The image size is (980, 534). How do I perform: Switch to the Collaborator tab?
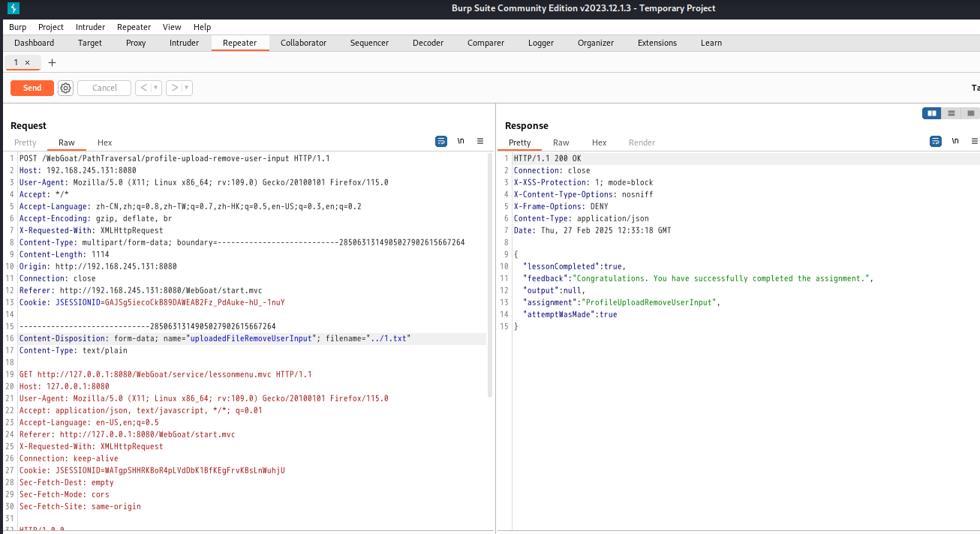click(x=304, y=43)
